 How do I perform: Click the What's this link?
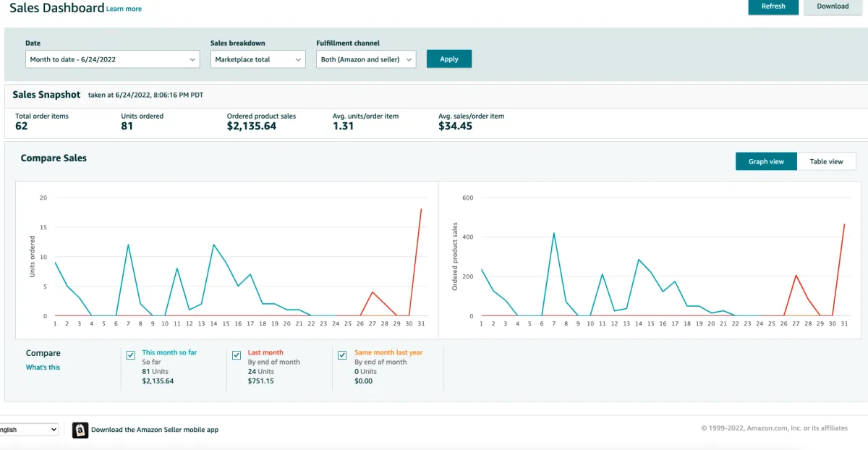pos(43,368)
